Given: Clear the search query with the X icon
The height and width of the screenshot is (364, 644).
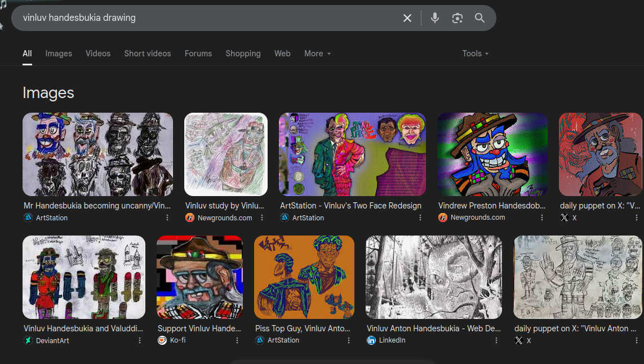Looking at the screenshot, I should click(407, 18).
